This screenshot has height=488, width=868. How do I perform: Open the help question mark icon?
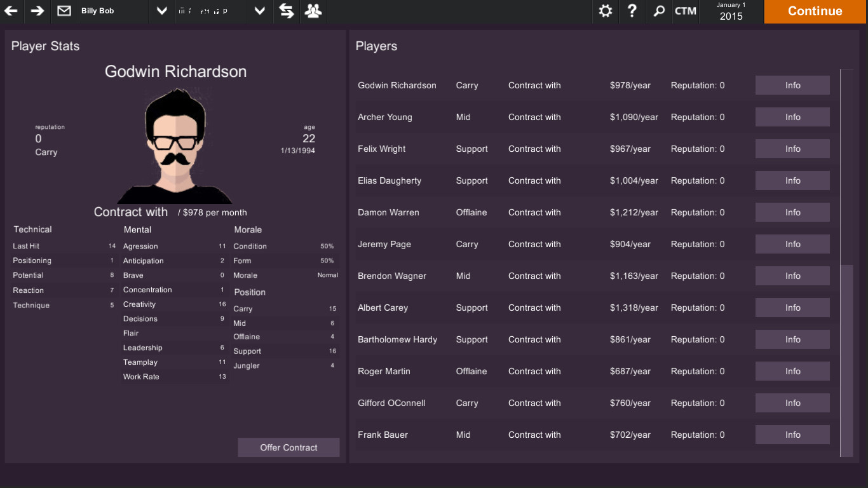(x=632, y=11)
